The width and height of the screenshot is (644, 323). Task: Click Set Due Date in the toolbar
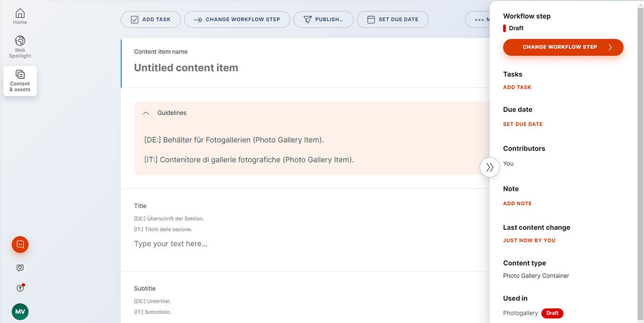[x=392, y=20]
